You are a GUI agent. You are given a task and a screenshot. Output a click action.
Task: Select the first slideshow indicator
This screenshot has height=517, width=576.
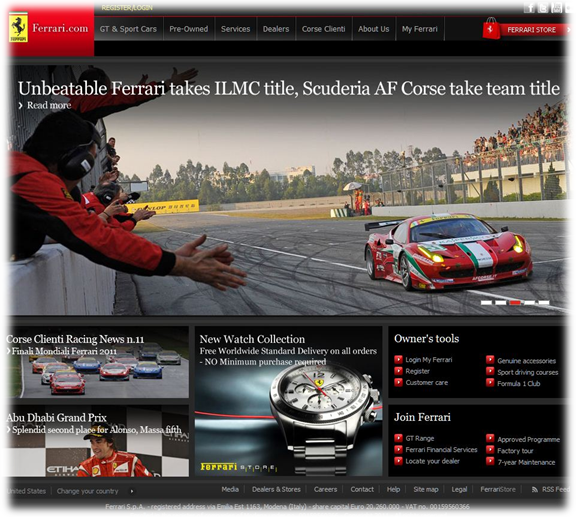(486, 302)
